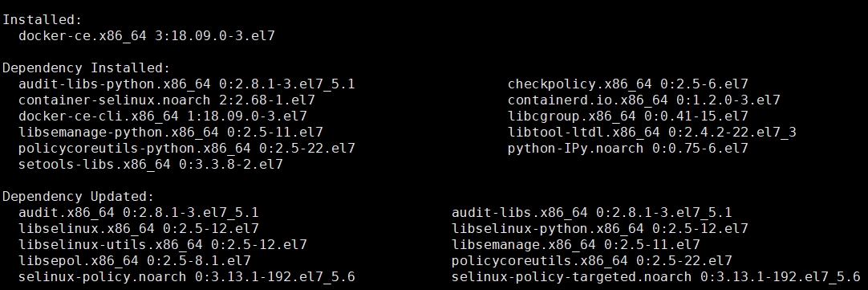Select audit-libs-python.x86_64 package text

[187, 84]
